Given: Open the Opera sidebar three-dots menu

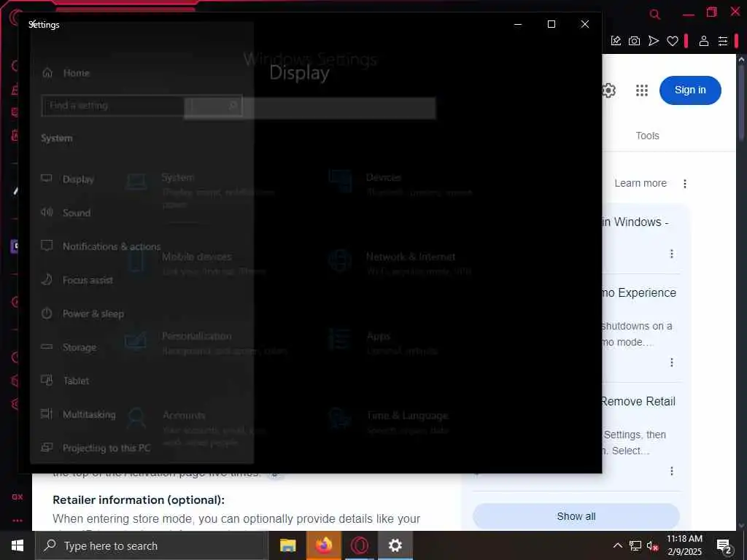Looking at the screenshot, I should [18, 521].
